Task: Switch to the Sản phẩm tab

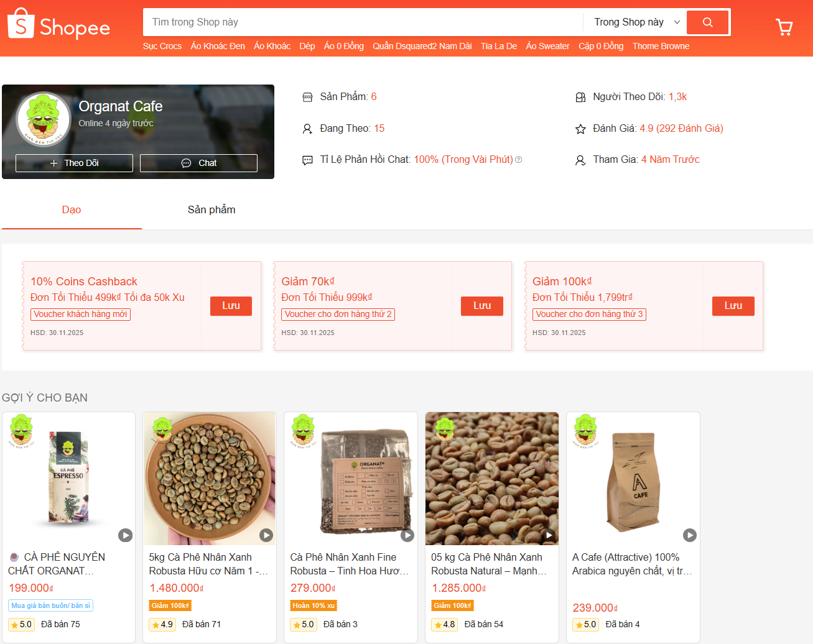Action: tap(211, 209)
